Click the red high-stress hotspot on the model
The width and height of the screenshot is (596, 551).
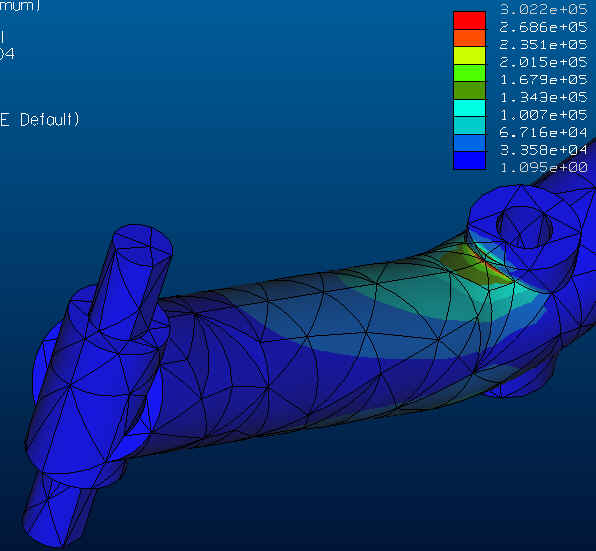tap(493, 266)
